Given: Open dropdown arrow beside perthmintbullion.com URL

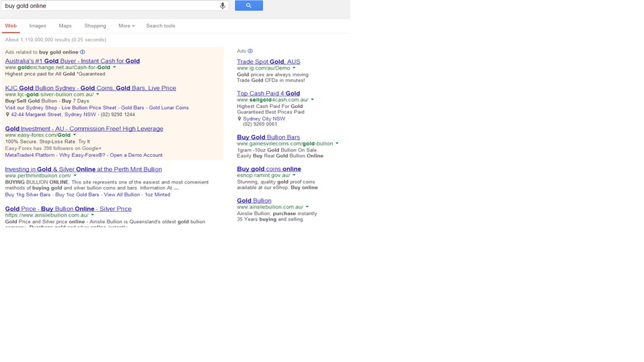Looking at the screenshot, I should [74, 176].
